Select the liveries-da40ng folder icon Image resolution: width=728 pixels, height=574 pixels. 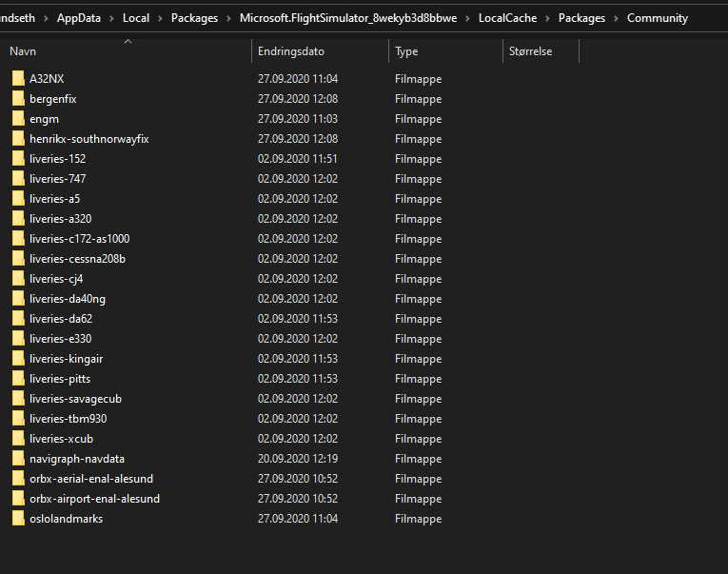(x=18, y=298)
